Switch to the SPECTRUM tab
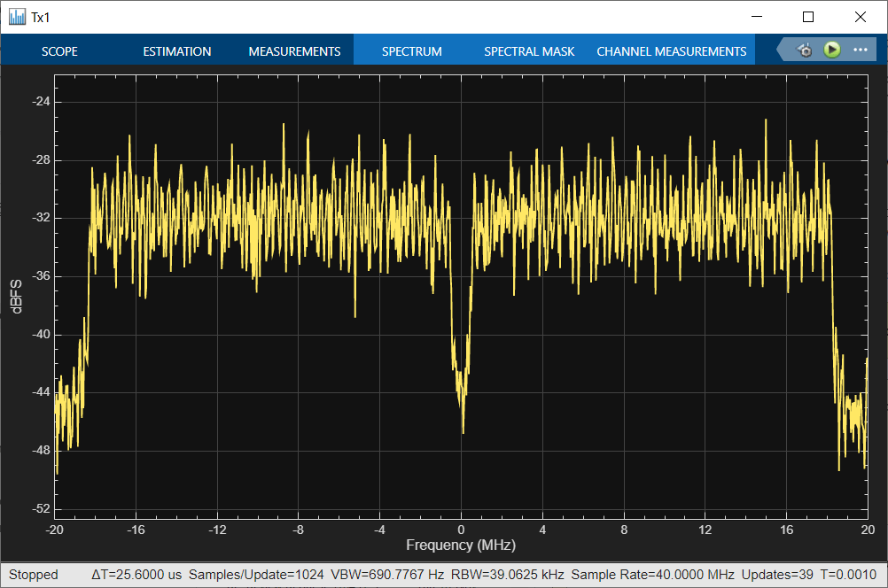The width and height of the screenshot is (888, 588). tap(412, 51)
